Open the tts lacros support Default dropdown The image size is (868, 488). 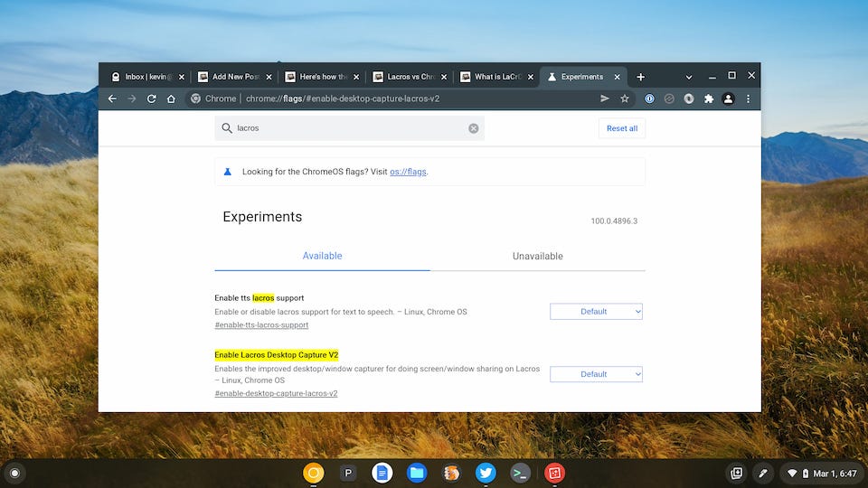(x=596, y=312)
